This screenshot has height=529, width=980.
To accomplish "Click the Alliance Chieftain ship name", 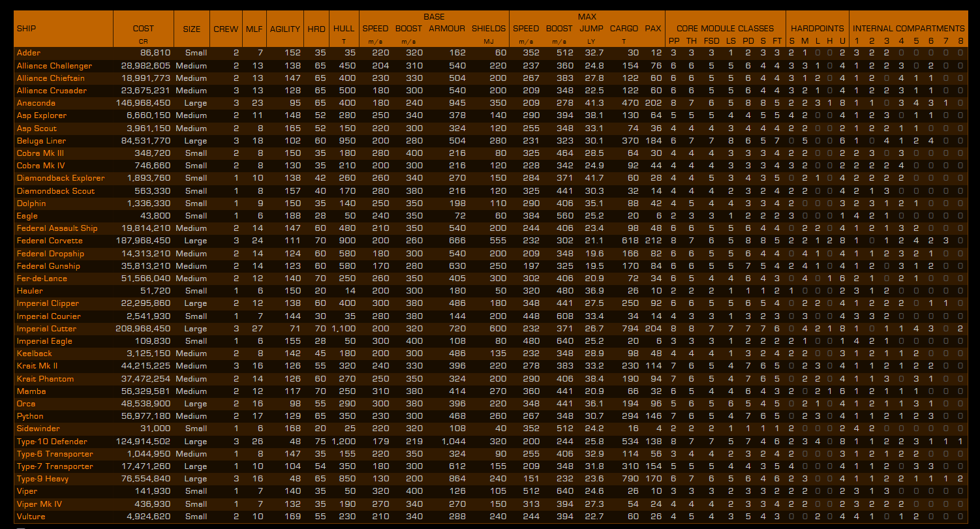I will [50, 78].
